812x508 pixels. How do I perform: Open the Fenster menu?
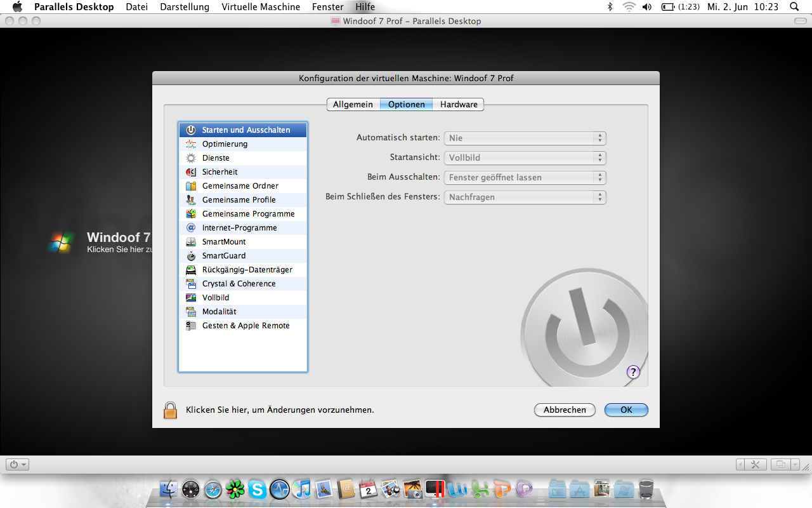pos(328,7)
